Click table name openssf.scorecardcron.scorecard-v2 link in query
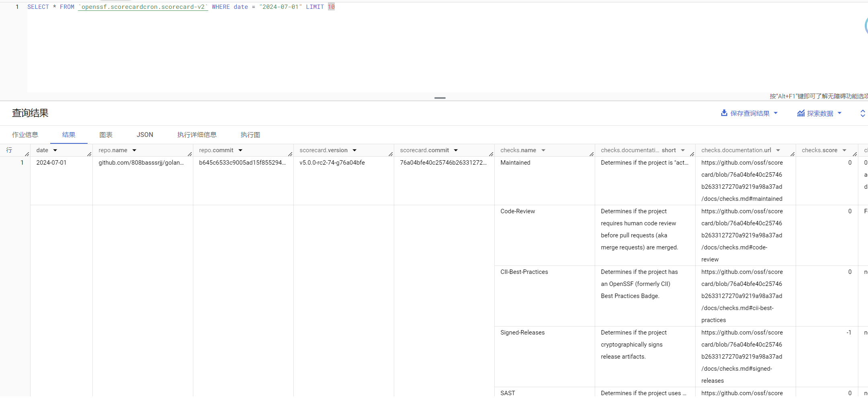The image size is (868, 398). [143, 7]
